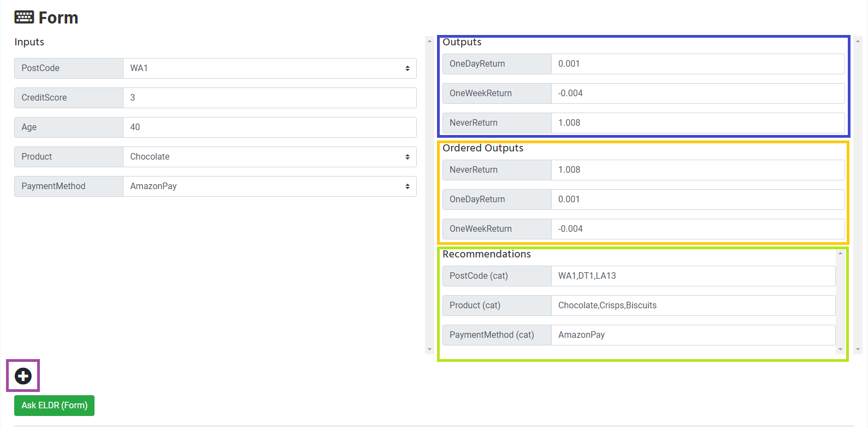The height and width of the screenshot is (428, 868).
Task: Click the Ordered Outputs heading
Action: [x=483, y=148]
